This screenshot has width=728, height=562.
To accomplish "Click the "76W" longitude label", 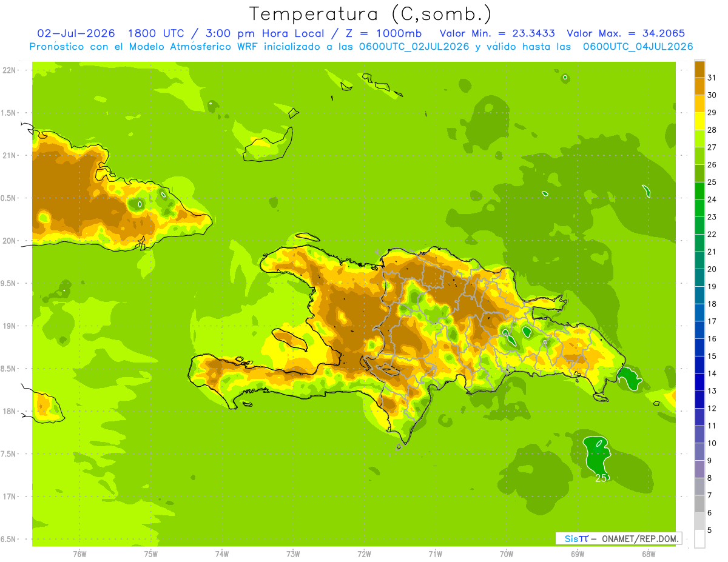I will tap(79, 554).
